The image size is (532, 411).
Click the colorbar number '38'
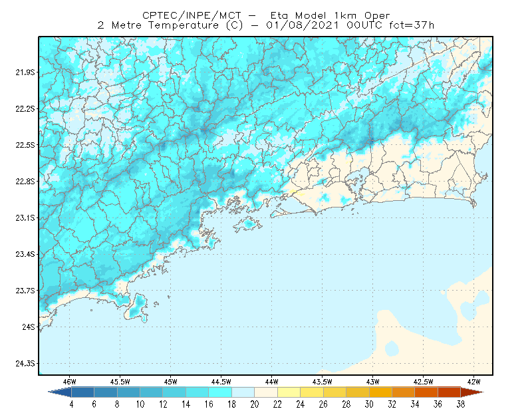[x=461, y=404]
